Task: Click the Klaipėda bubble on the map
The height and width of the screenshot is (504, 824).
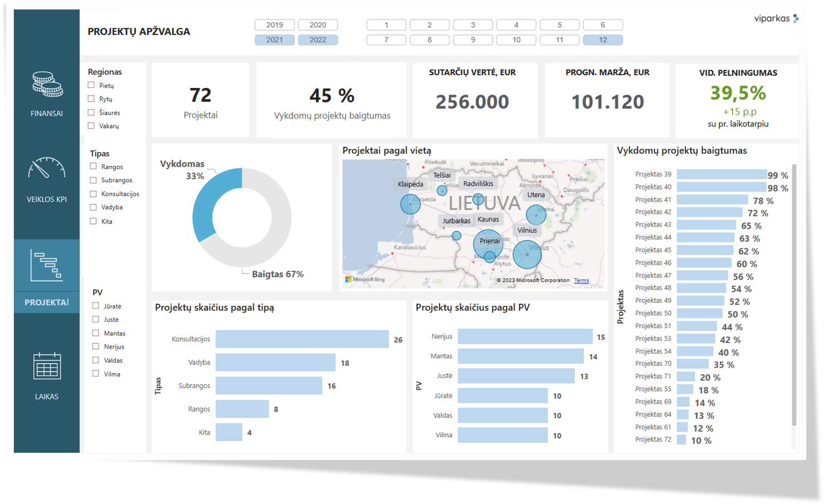Action: (x=411, y=204)
